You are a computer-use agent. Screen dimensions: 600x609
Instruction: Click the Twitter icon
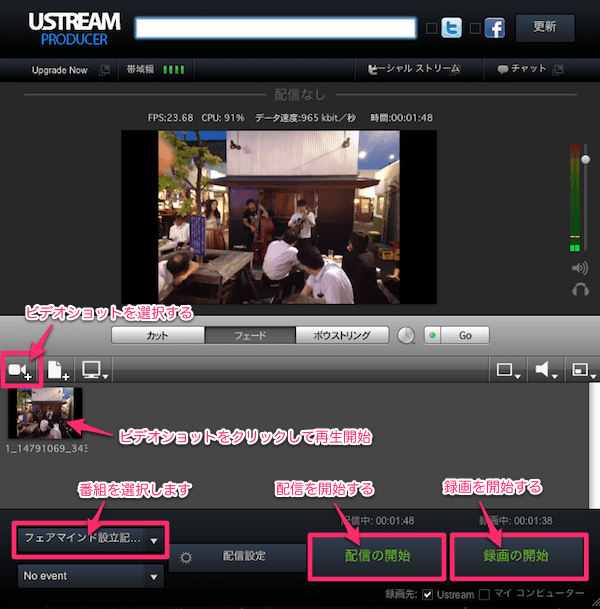click(x=451, y=28)
